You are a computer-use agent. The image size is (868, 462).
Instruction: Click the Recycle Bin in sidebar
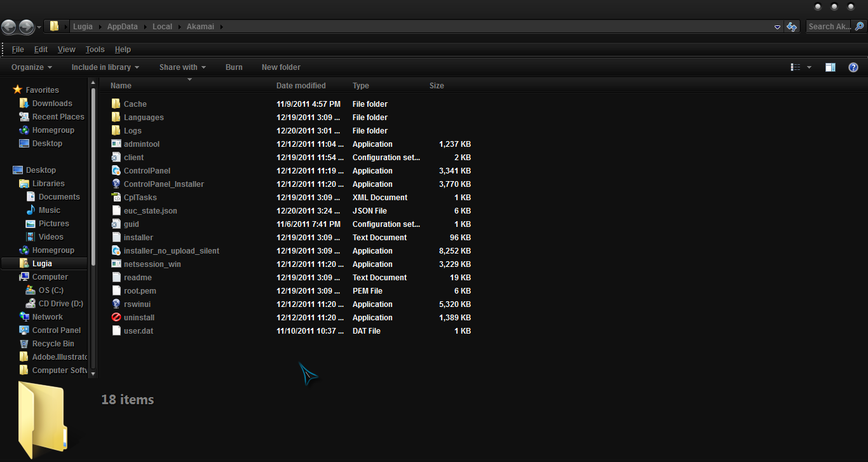[53, 344]
